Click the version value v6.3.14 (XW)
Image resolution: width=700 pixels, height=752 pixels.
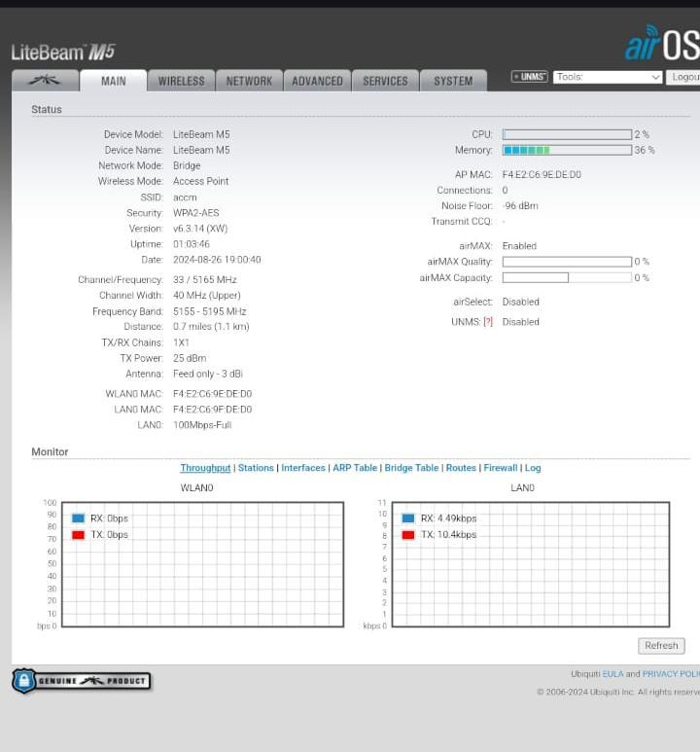[200, 229]
